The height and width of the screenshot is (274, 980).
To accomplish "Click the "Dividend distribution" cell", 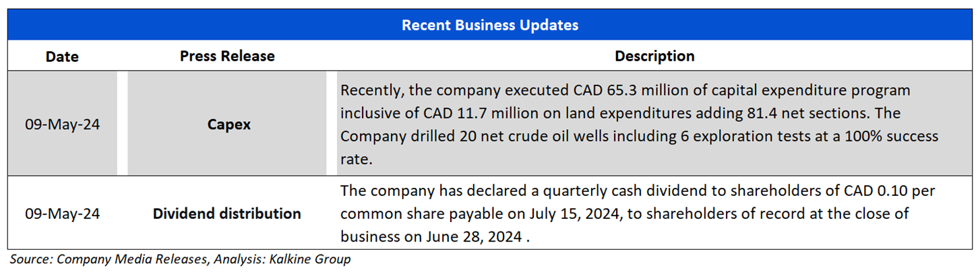I will (x=227, y=214).
